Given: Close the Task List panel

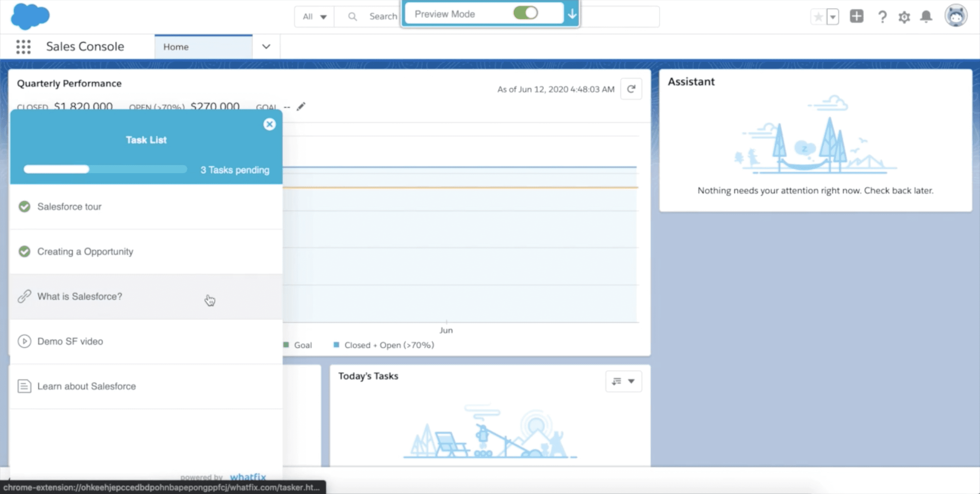Looking at the screenshot, I should tap(269, 124).
